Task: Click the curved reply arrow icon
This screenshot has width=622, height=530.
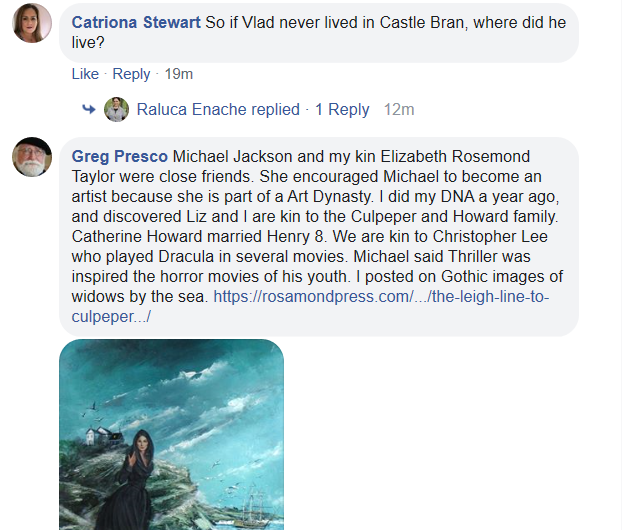Action: pyautogui.click(x=89, y=109)
